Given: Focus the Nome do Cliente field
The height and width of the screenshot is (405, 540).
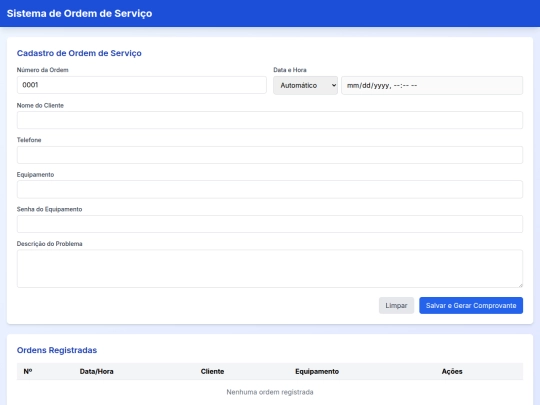Looking at the screenshot, I should pyautogui.click(x=270, y=120).
